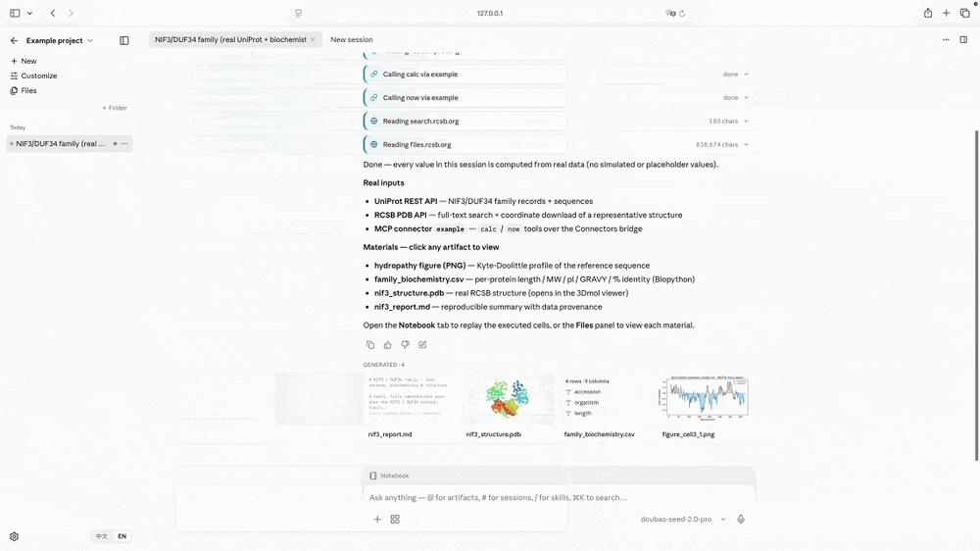980x551 pixels.
Task: Click nif3_report.md in materials list
Action: (x=402, y=307)
